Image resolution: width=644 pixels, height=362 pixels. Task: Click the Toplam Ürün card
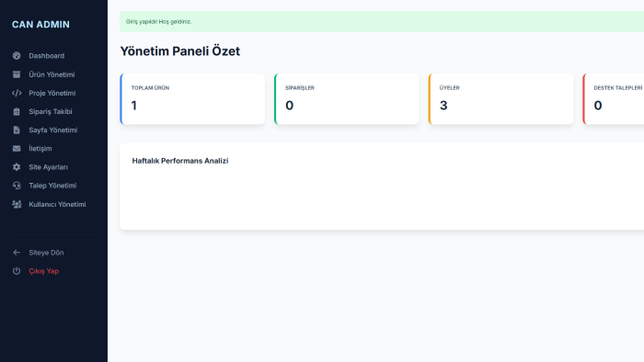coord(192,99)
